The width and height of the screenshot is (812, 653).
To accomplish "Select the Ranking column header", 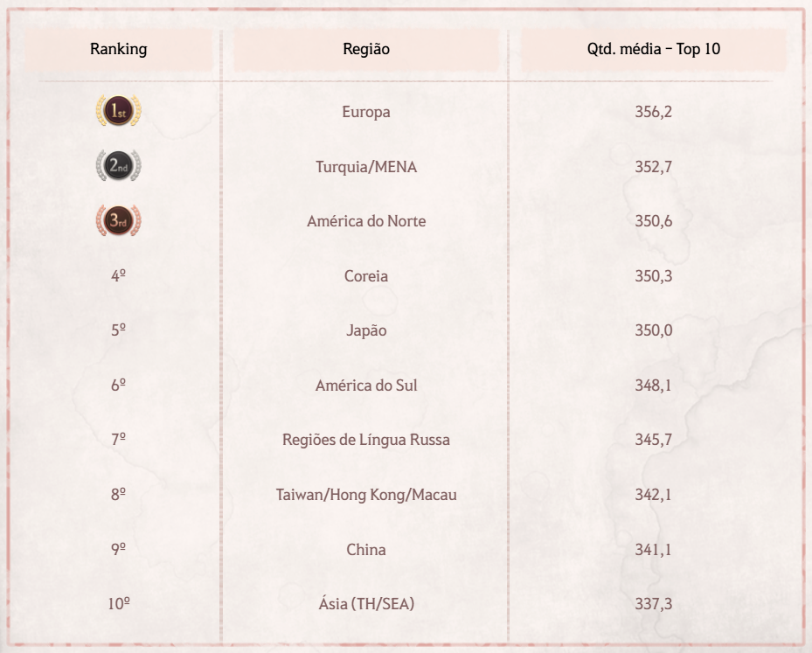I will [x=119, y=50].
